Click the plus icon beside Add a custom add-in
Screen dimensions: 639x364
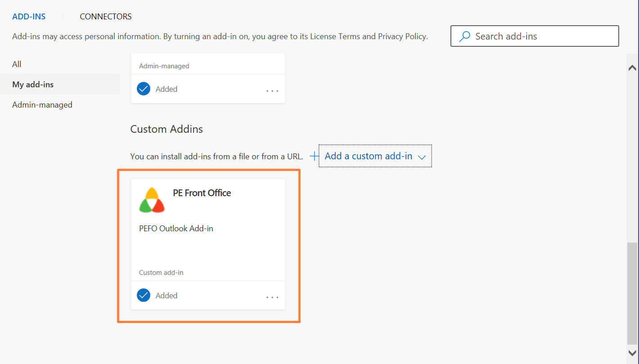(315, 156)
